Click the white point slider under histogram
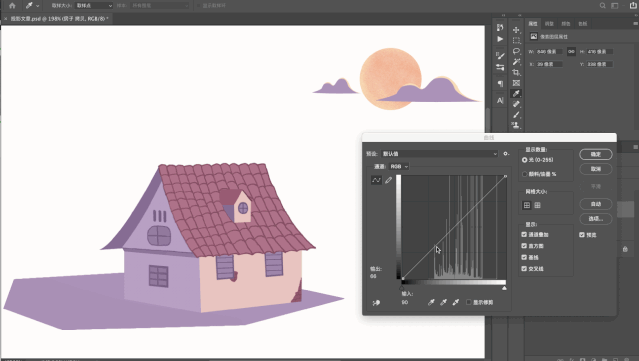The height and width of the screenshot is (361, 639). click(x=505, y=288)
